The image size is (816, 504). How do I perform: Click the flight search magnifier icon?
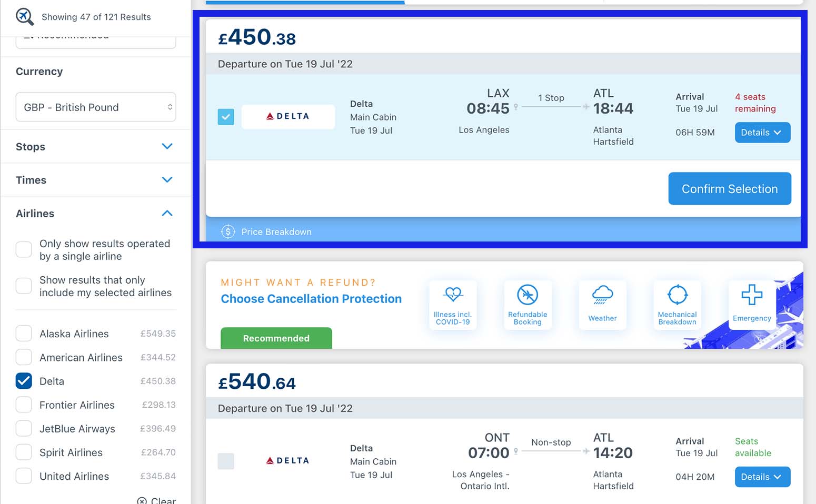click(24, 16)
